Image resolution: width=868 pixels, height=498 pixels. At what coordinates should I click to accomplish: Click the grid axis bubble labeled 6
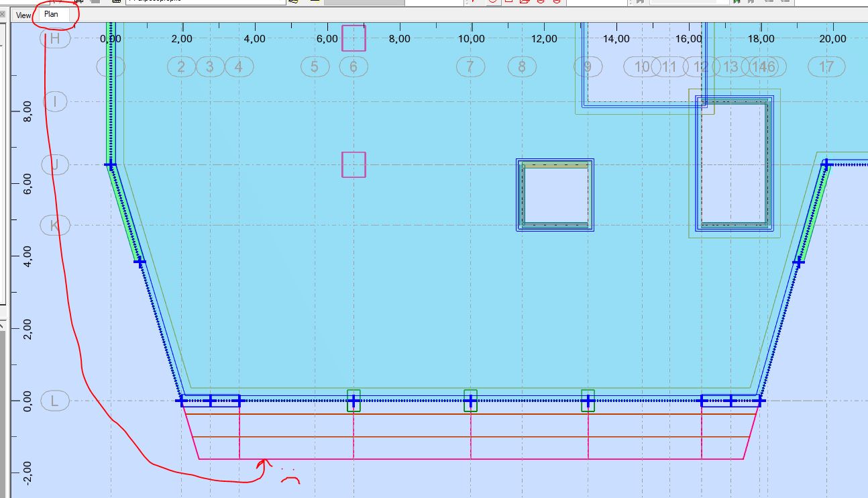(x=353, y=67)
